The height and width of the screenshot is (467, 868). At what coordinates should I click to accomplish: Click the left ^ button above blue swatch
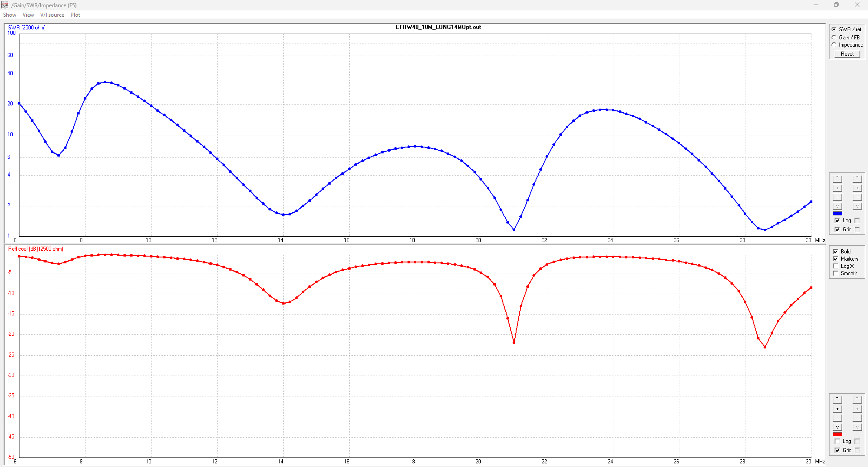837,179
